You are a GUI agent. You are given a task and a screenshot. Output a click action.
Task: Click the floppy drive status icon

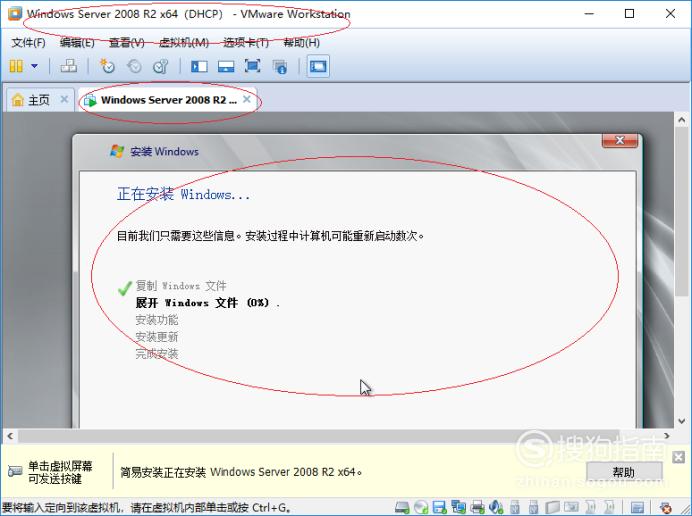tap(439, 507)
